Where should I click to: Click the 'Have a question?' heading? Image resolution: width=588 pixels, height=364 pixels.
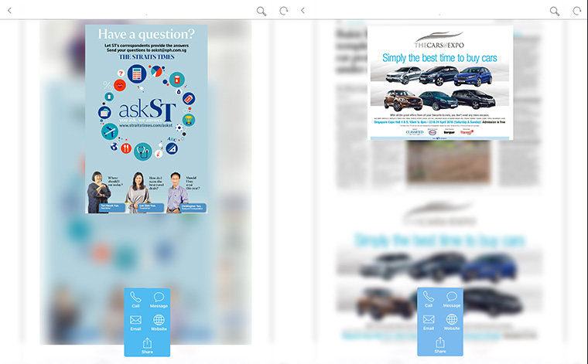[x=146, y=34]
